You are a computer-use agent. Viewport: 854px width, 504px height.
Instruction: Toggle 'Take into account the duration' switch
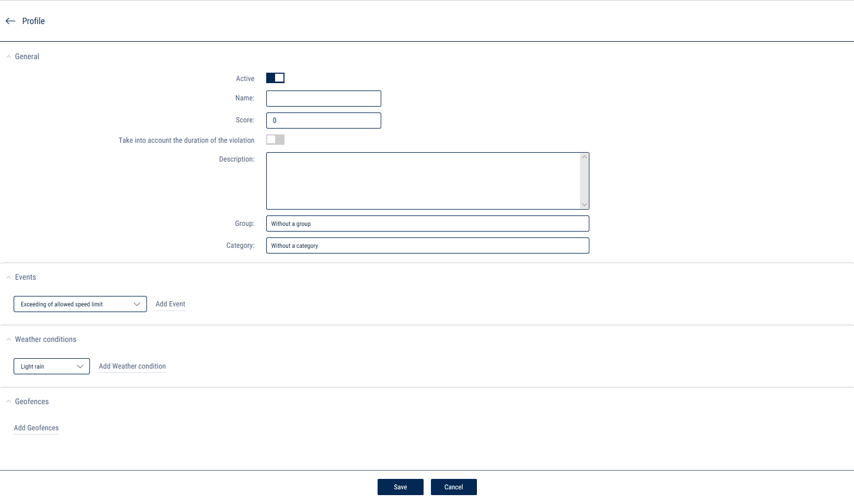tap(275, 140)
